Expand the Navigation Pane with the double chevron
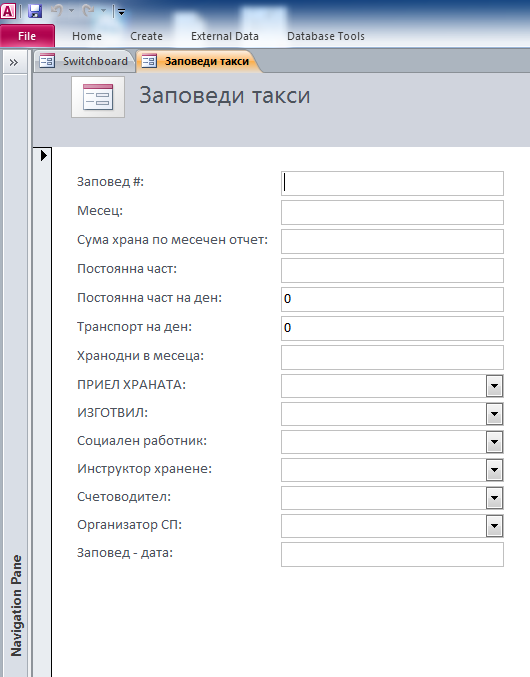 point(14,63)
